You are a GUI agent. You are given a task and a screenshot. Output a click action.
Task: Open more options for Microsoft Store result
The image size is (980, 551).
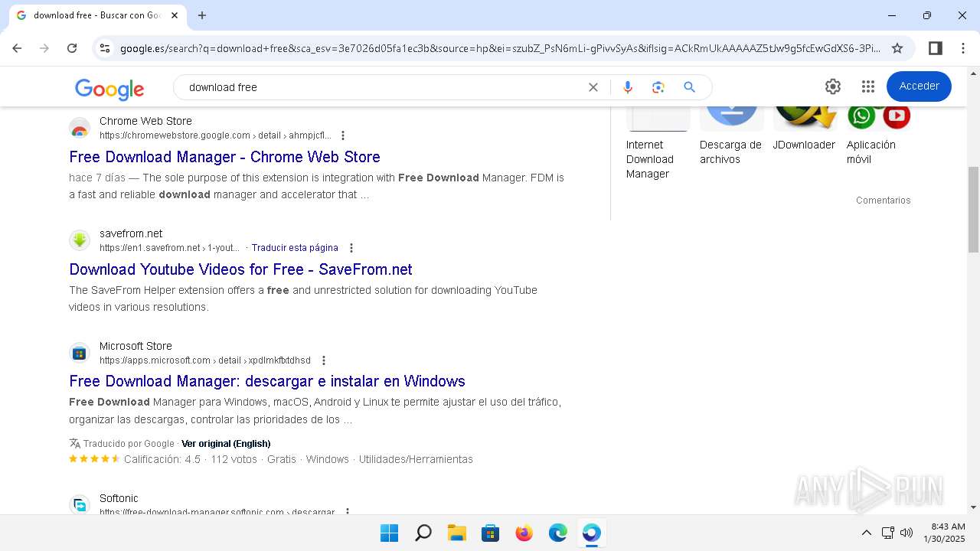(x=323, y=360)
